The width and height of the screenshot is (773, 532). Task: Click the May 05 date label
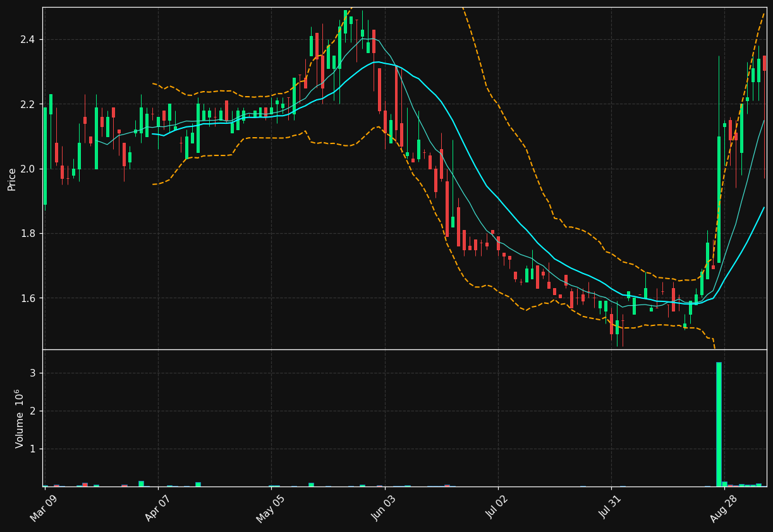click(x=271, y=509)
